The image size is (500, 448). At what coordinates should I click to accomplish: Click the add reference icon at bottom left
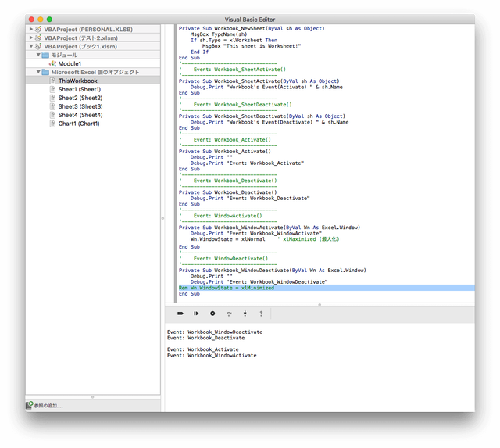(x=30, y=405)
